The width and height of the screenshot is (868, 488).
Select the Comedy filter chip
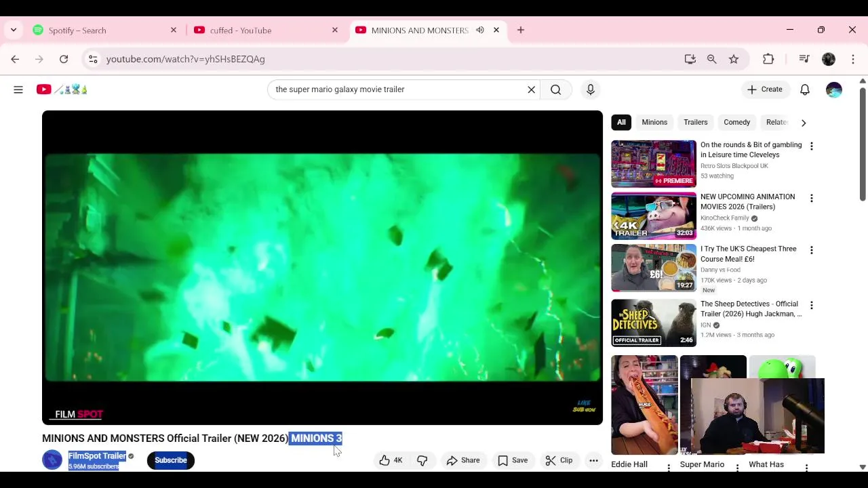(736, 122)
